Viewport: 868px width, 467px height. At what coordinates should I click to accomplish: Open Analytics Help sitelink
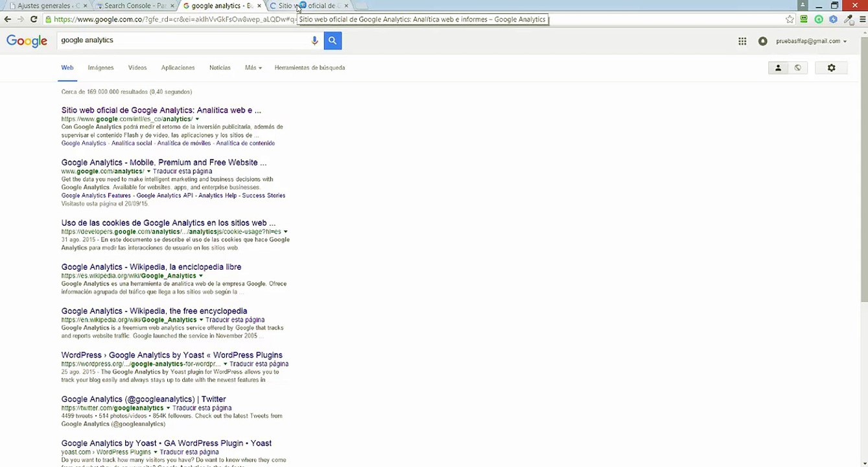coord(218,195)
